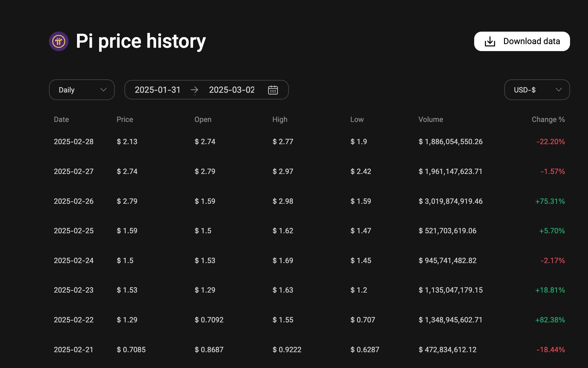The width and height of the screenshot is (588, 368).
Task: Expand the date range picker
Action: pos(206,90)
